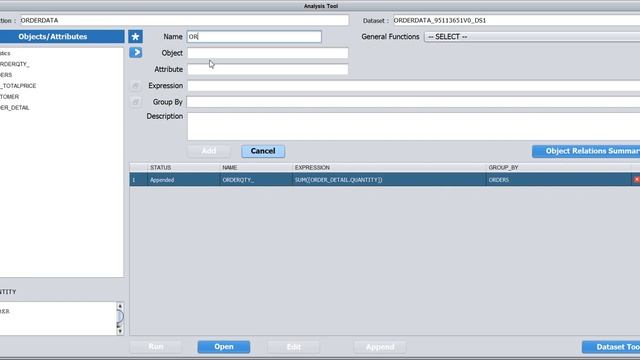Focus the Expression input field

tap(413, 86)
